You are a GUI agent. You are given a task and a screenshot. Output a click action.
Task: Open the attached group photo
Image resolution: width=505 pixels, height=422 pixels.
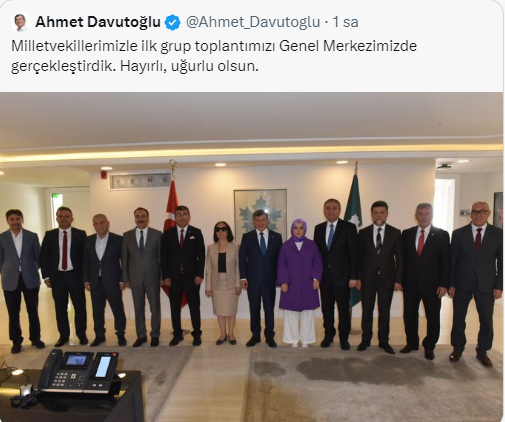(x=251, y=257)
